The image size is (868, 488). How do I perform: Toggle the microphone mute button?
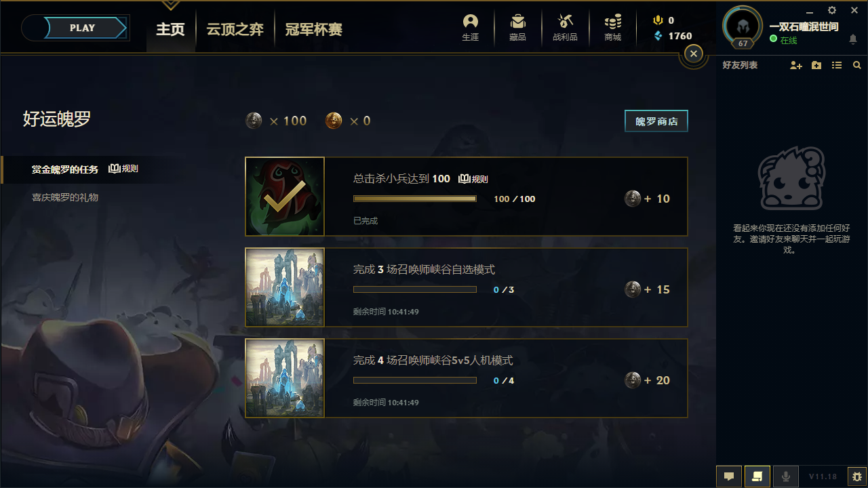click(x=786, y=476)
